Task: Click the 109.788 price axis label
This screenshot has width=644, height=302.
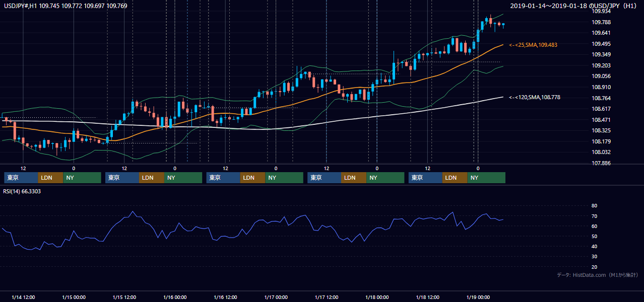Action: coord(601,22)
